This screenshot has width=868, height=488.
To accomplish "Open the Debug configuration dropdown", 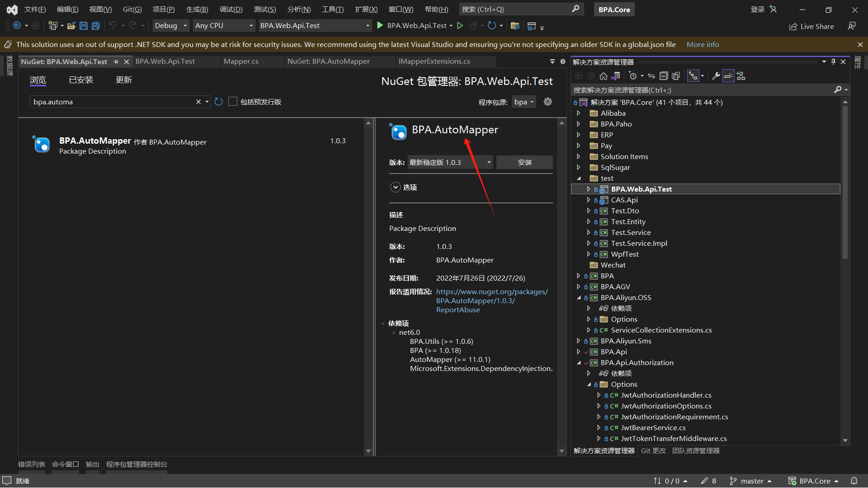I will [x=170, y=26].
